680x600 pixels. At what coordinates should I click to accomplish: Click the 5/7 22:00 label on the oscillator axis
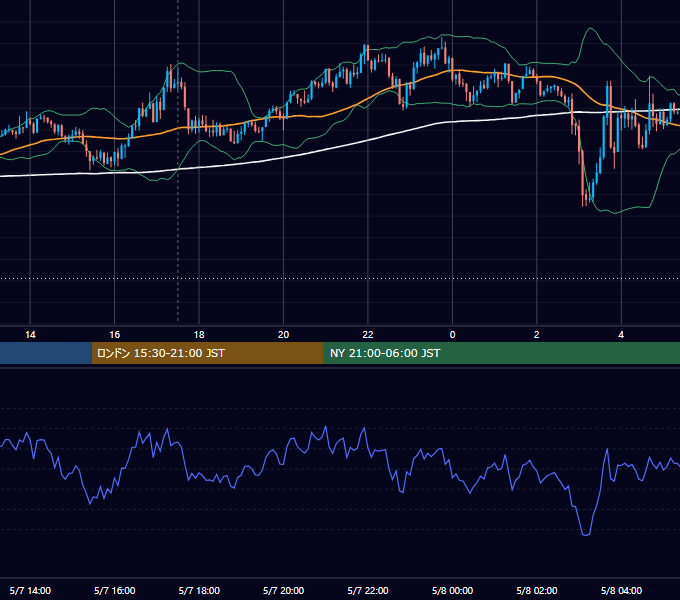pyautogui.click(x=368, y=590)
